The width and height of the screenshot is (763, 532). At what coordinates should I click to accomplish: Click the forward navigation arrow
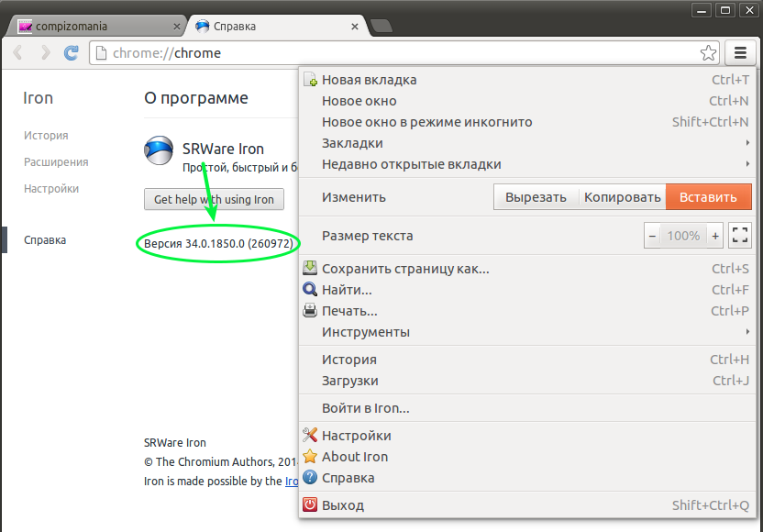coord(45,52)
